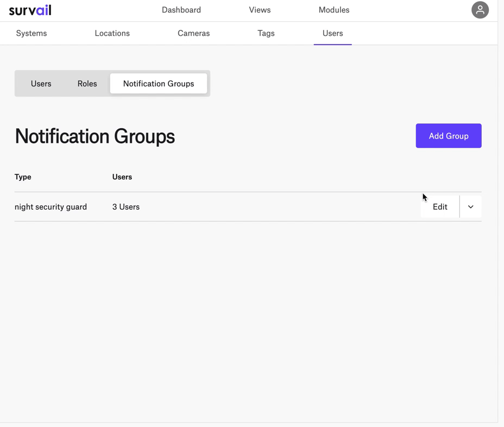The height and width of the screenshot is (427, 504).
Task: Switch to the Users segment
Action: coord(41,84)
